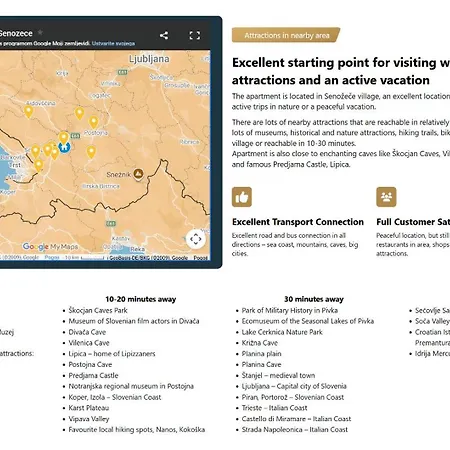
Task: Click the Ljubljana label on the map
Action: click(x=149, y=59)
